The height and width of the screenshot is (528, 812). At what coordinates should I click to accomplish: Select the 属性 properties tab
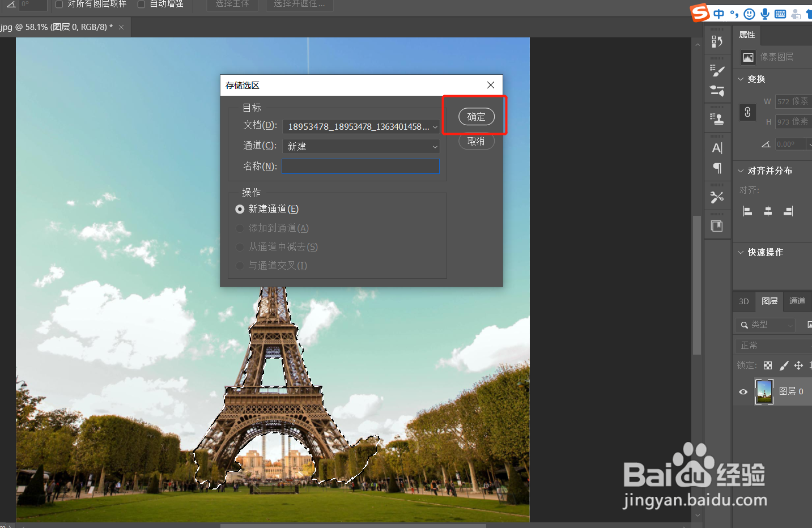point(747,35)
